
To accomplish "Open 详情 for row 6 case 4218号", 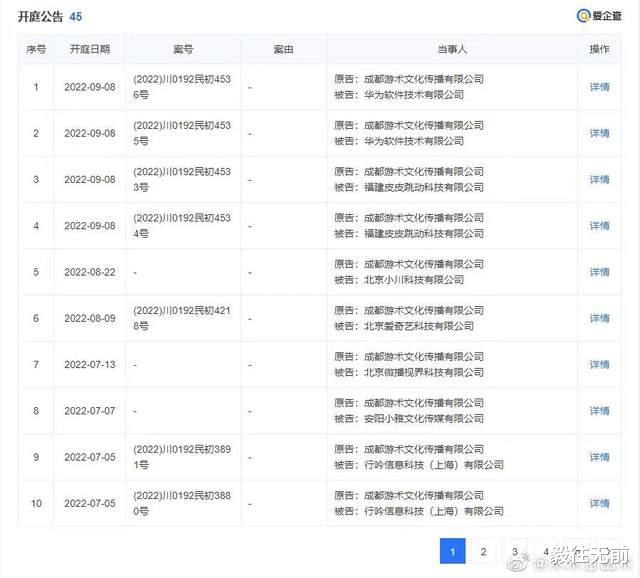I will click(599, 318).
